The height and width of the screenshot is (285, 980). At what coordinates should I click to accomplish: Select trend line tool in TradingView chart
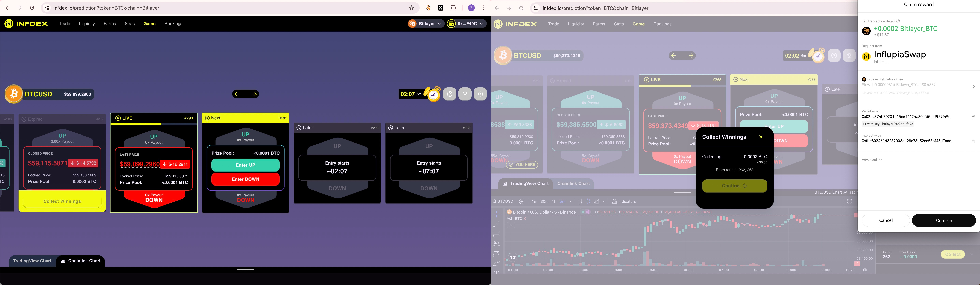pos(496,224)
